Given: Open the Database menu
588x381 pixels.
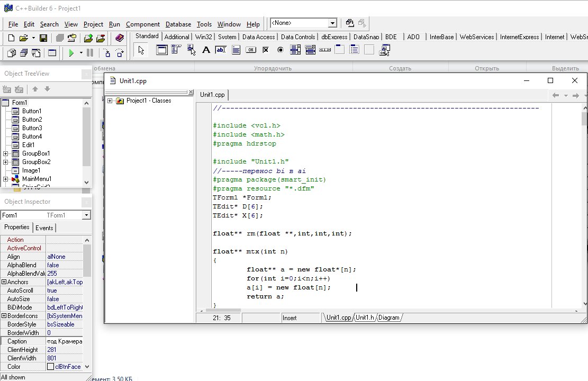Looking at the screenshot, I should tap(178, 24).
